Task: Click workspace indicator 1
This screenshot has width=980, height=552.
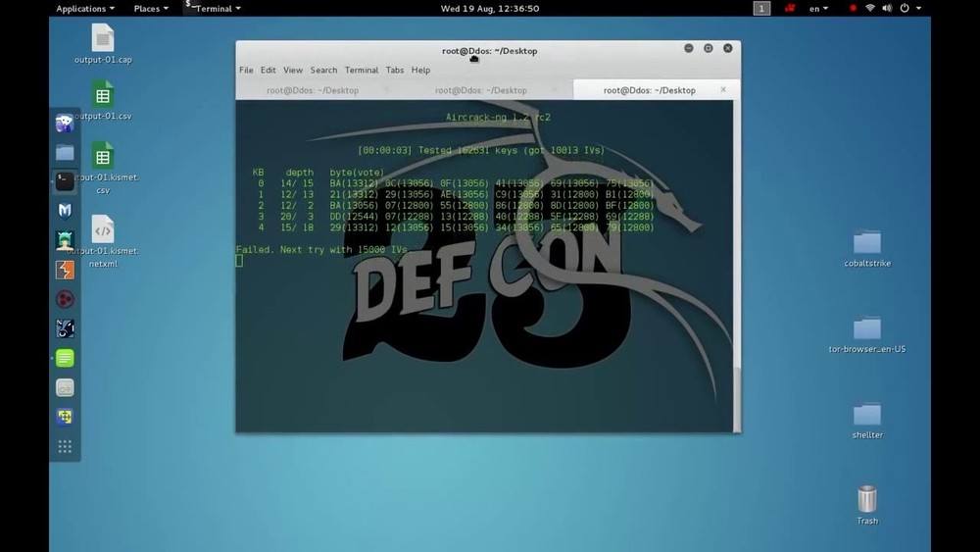Action: 761,8
